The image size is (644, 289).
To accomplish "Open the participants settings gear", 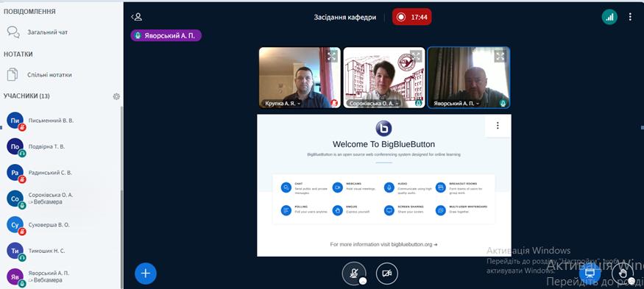I will [116, 96].
